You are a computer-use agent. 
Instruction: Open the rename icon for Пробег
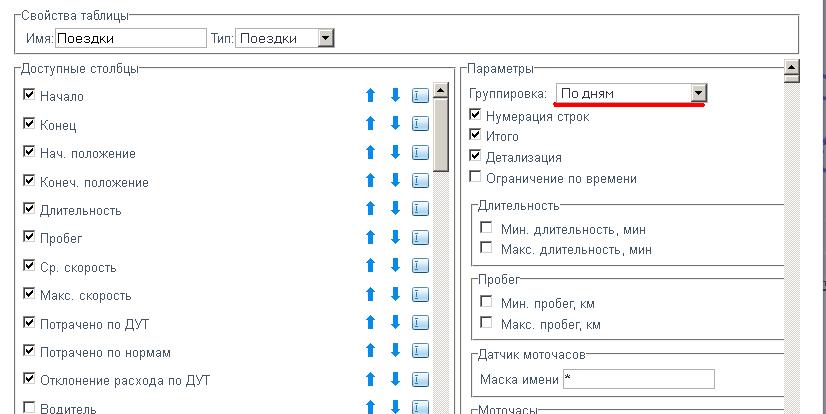click(x=420, y=238)
